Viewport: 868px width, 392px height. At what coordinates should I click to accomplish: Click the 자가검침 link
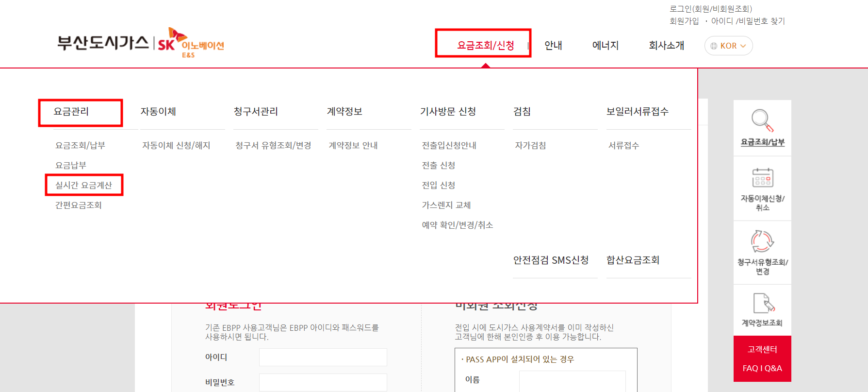point(531,145)
